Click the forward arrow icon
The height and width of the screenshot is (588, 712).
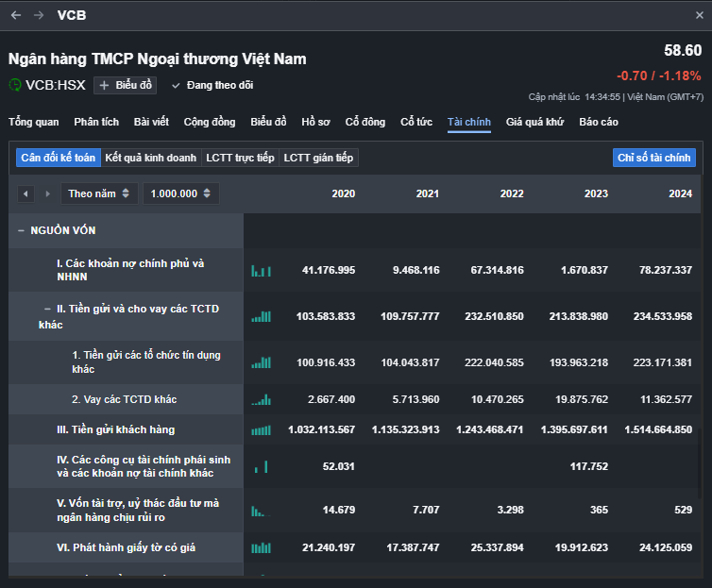point(39,15)
